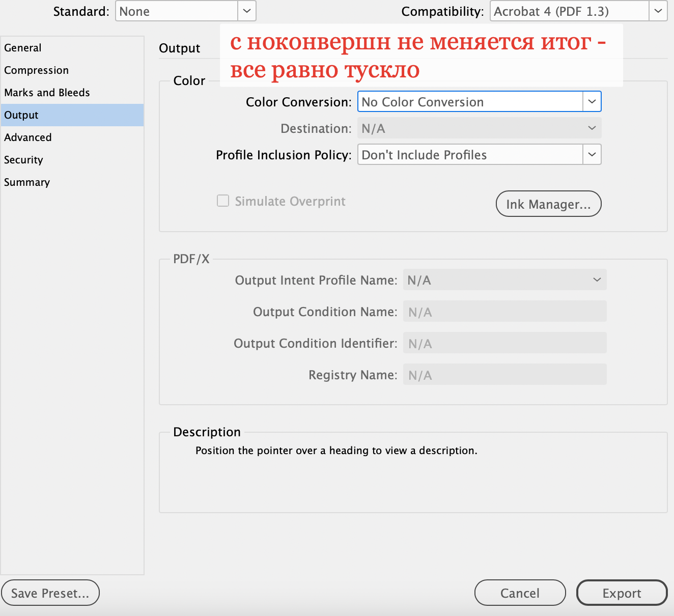Click the 'Destination:' label
The height and width of the screenshot is (616, 674).
(x=316, y=129)
